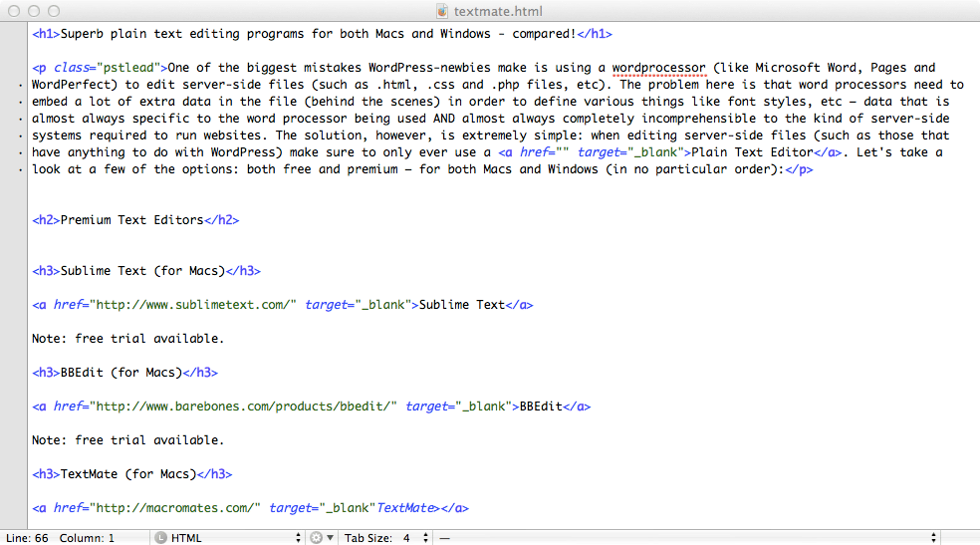Click the 'Column: 1' status entry
This screenshot has height=545, width=980.
(87, 537)
